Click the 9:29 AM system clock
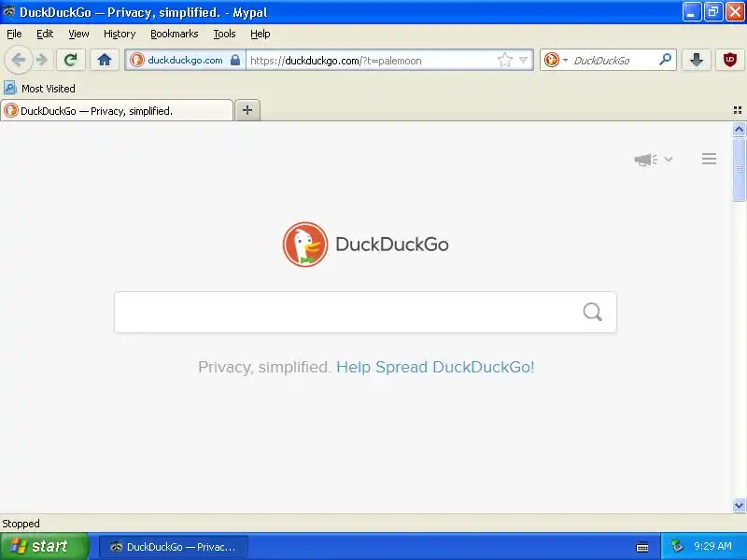This screenshot has width=747, height=560. [712, 546]
